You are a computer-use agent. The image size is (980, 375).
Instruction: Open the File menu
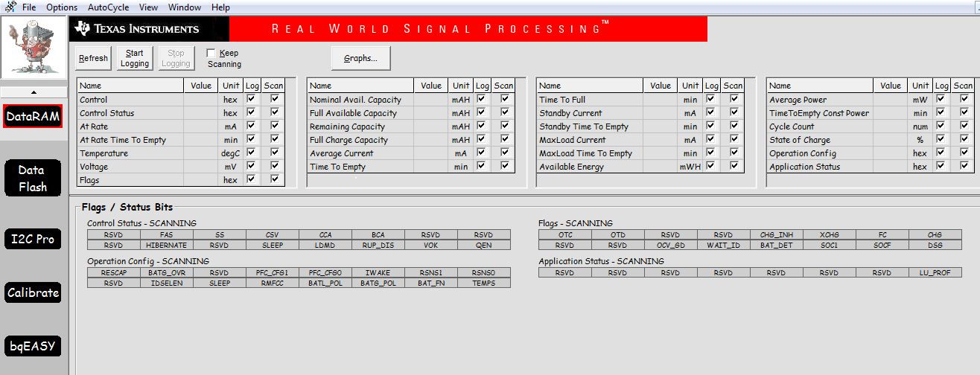click(x=29, y=7)
